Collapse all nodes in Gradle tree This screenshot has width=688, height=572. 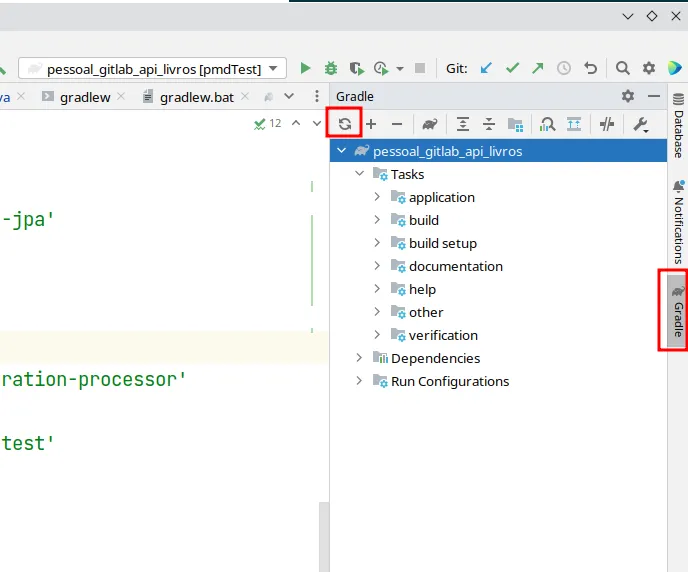(488, 124)
